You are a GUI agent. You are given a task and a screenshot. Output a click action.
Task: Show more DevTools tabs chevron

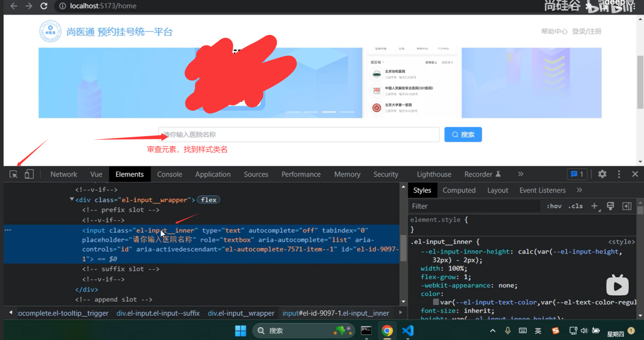click(521, 174)
